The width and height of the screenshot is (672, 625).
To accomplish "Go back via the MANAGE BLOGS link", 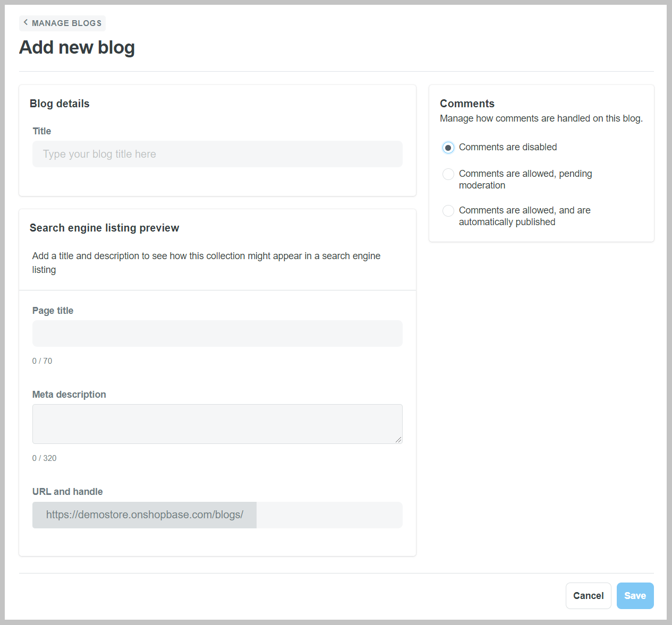I will point(66,23).
